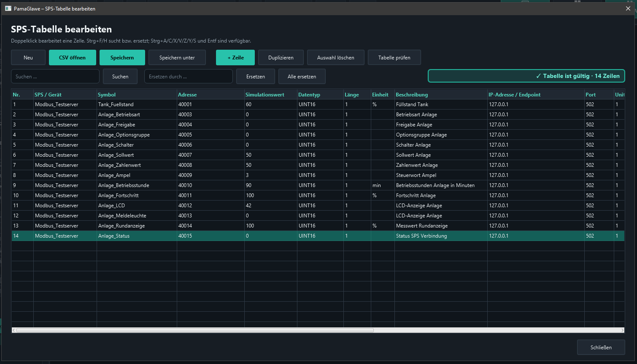Select the Tank_Fuellstand symbol cell
This screenshot has height=364, width=637.
137,104
